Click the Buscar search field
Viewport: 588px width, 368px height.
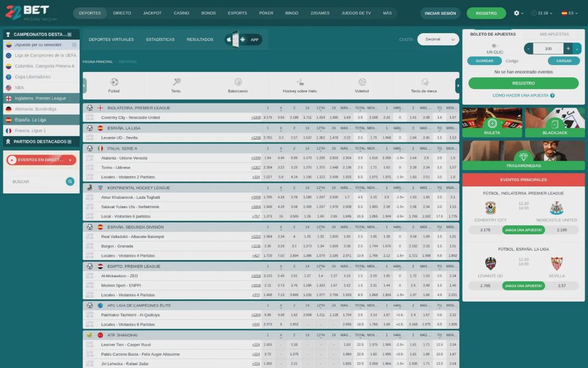tap(37, 182)
